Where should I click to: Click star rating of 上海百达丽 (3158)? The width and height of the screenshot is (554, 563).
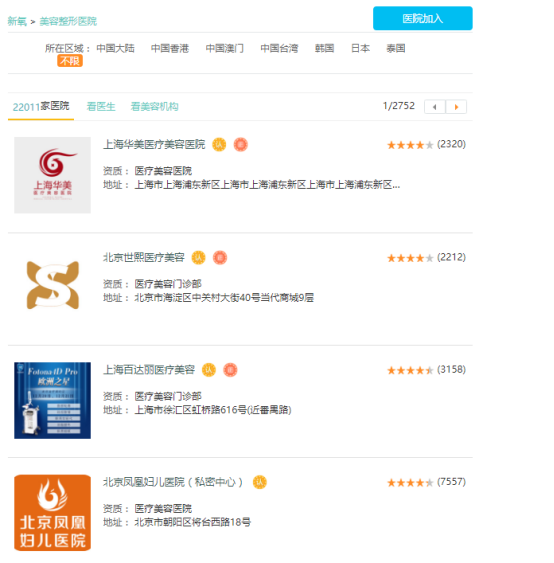click(410, 371)
